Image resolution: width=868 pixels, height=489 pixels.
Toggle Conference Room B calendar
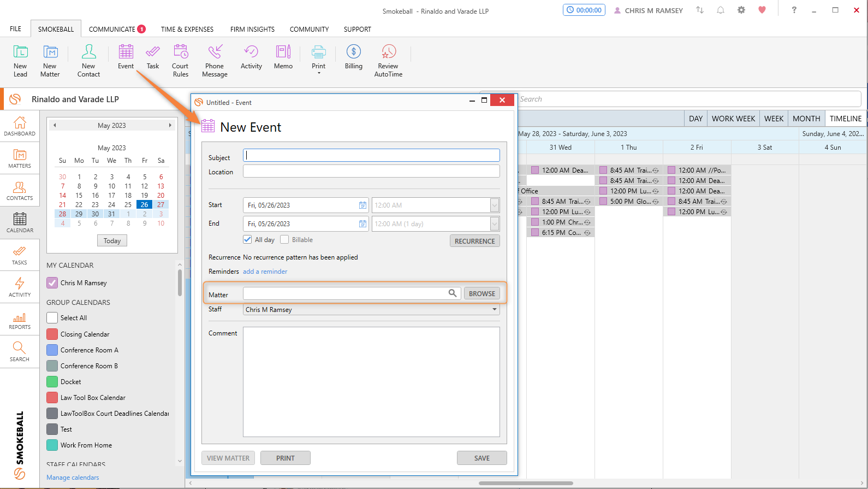52,366
